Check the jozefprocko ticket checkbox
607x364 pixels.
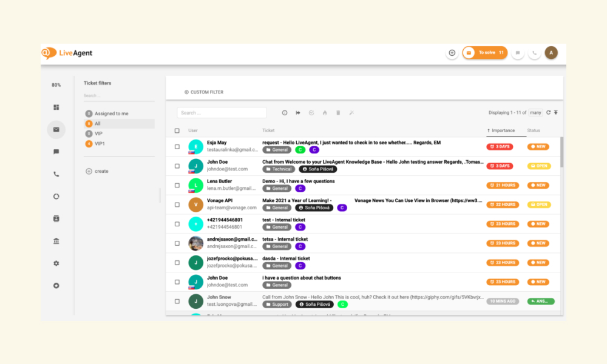point(177,263)
